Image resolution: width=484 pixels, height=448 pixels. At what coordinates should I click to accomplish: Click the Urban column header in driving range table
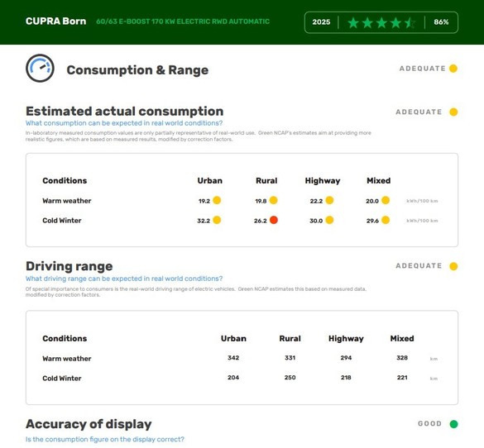[233, 339]
